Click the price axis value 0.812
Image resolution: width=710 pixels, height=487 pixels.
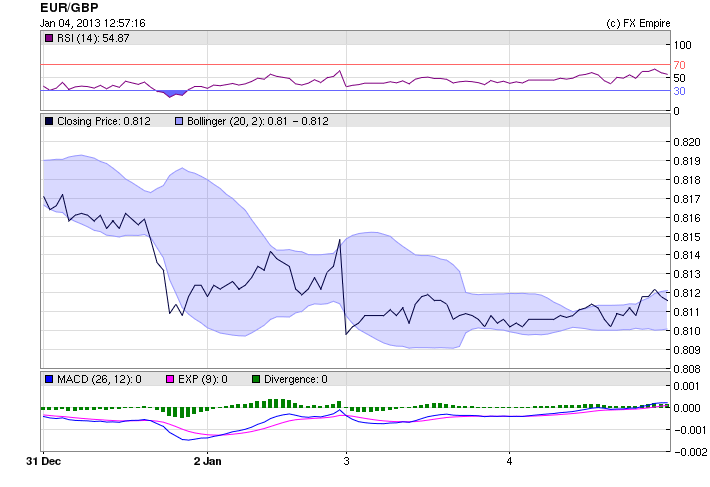click(687, 293)
